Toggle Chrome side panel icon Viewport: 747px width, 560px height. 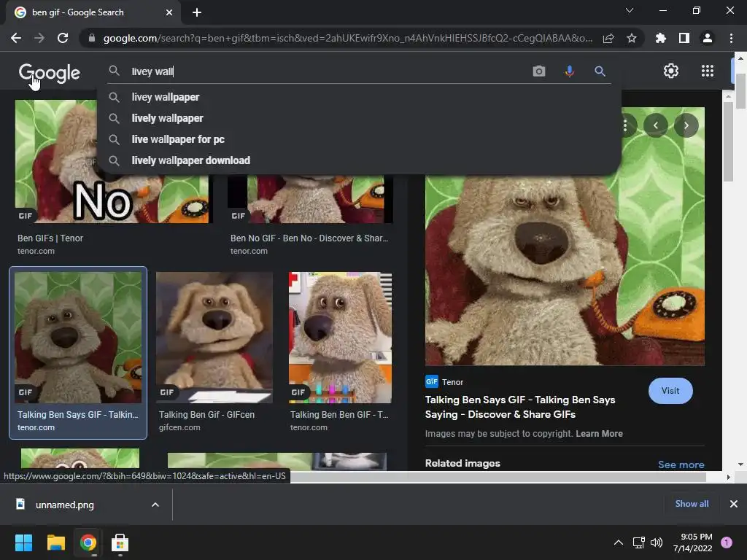pos(684,38)
